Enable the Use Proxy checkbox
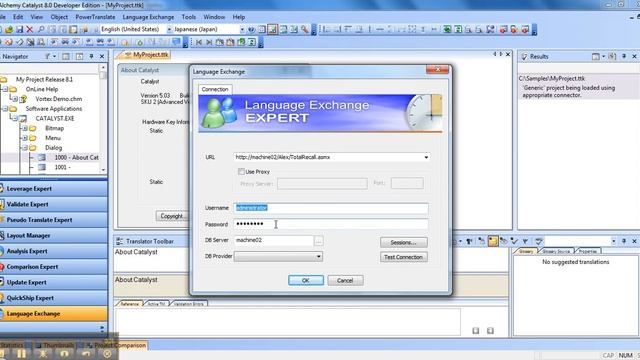This screenshot has height=360, width=640. (x=241, y=171)
